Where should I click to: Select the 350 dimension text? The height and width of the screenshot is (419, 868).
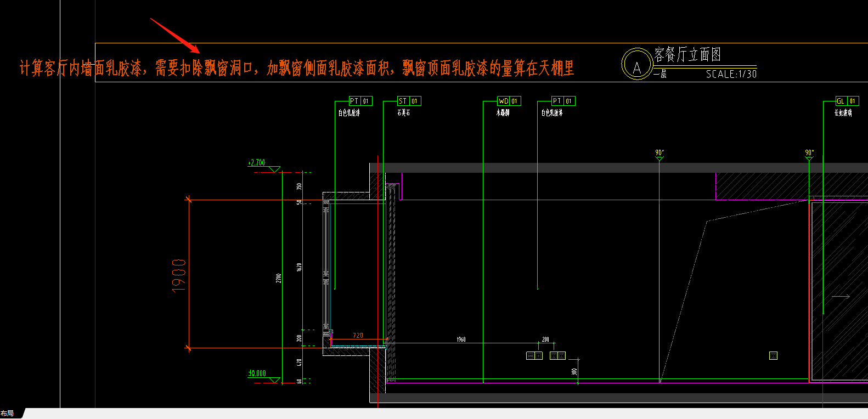(x=299, y=186)
